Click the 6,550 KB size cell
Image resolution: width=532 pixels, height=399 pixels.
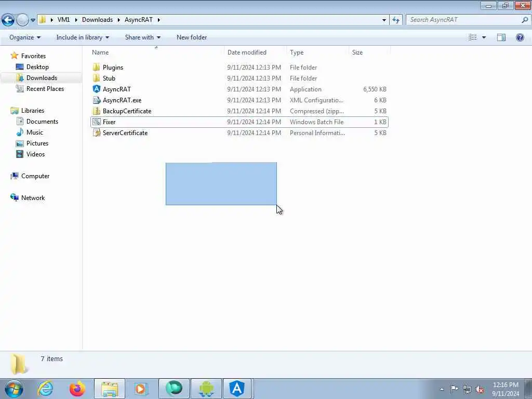click(x=375, y=89)
